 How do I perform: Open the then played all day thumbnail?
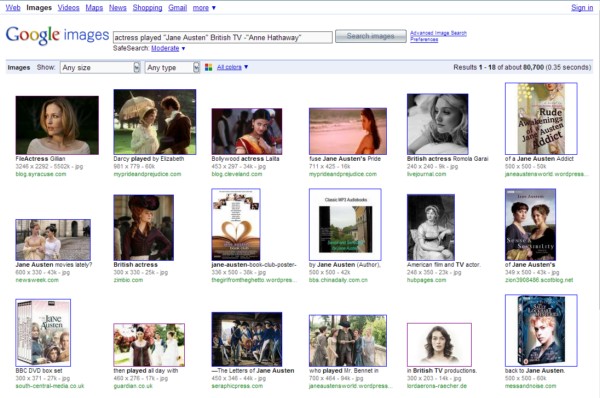click(x=149, y=345)
